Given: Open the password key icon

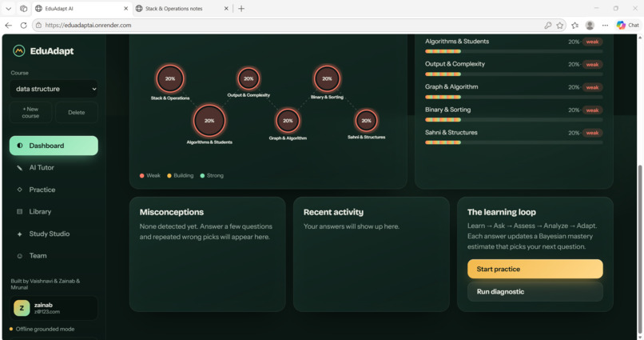Looking at the screenshot, I should pyautogui.click(x=547, y=25).
